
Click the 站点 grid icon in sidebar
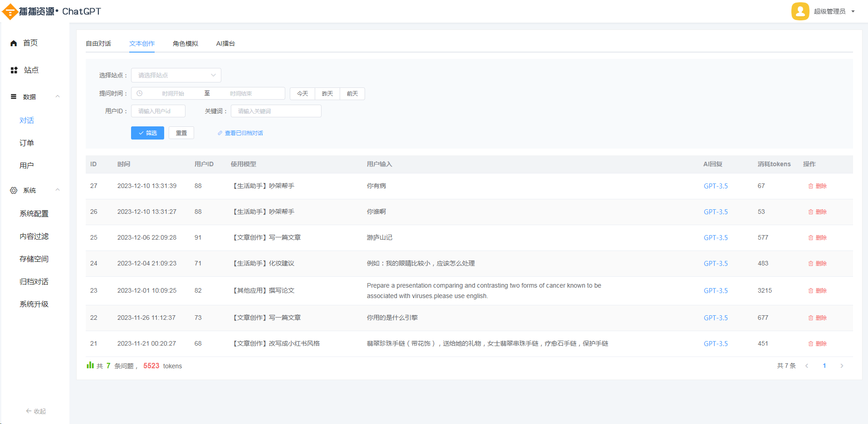tap(14, 70)
